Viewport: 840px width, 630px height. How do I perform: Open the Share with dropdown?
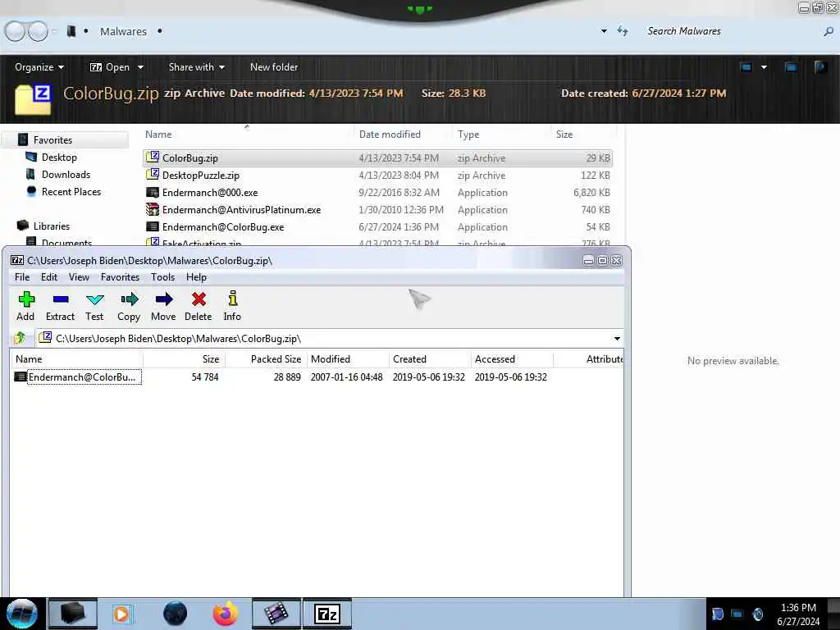[197, 67]
